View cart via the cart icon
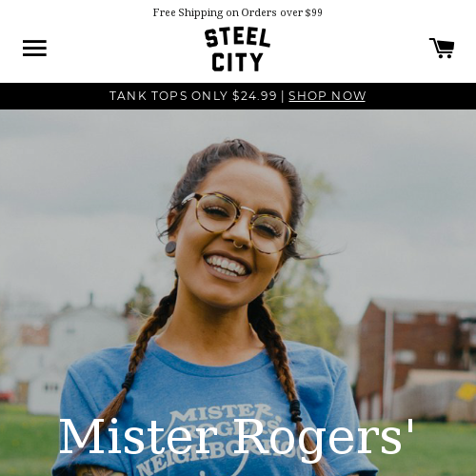This screenshot has width=476, height=476. click(x=442, y=48)
